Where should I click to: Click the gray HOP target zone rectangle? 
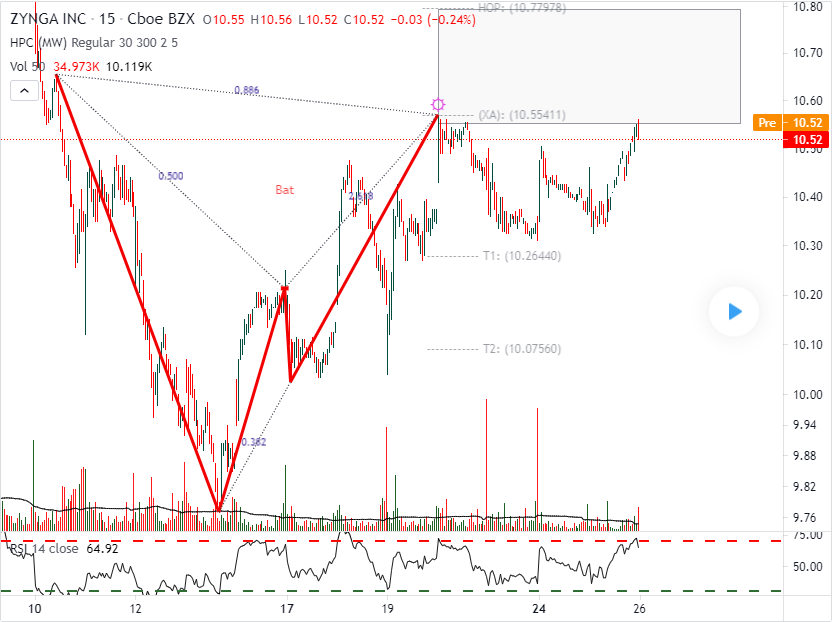[589, 66]
